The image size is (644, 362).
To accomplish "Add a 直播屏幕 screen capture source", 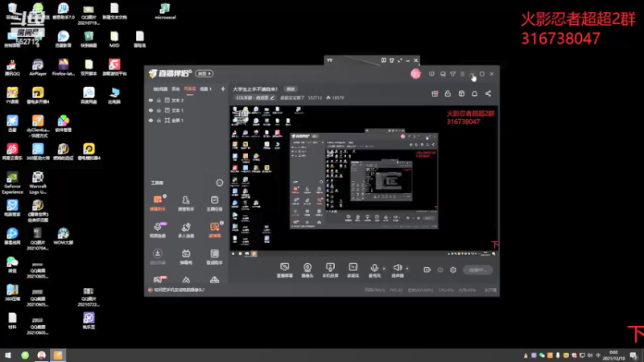I will coord(285,270).
